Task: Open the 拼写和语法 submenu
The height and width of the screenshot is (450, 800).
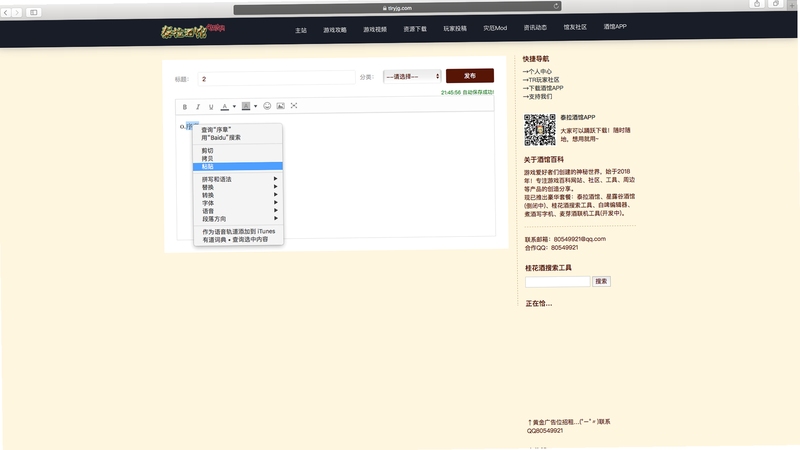Action: pos(238,179)
